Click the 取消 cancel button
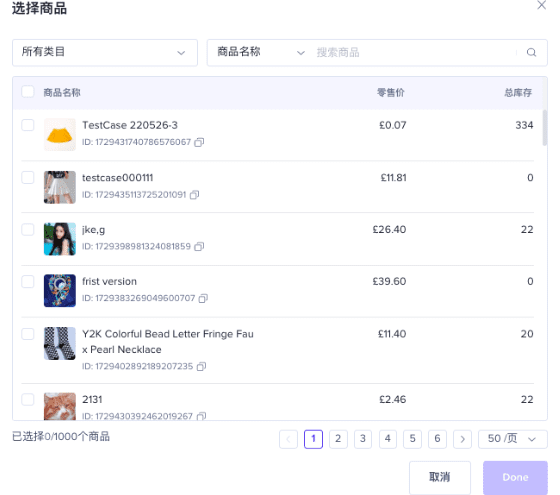The height and width of the screenshot is (495, 560). pyautogui.click(x=440, y=477)
